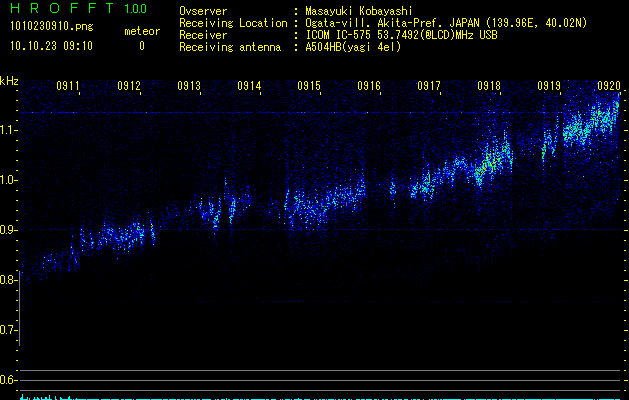Click the date stamp 10.10.23 09:10

[51, 46]
